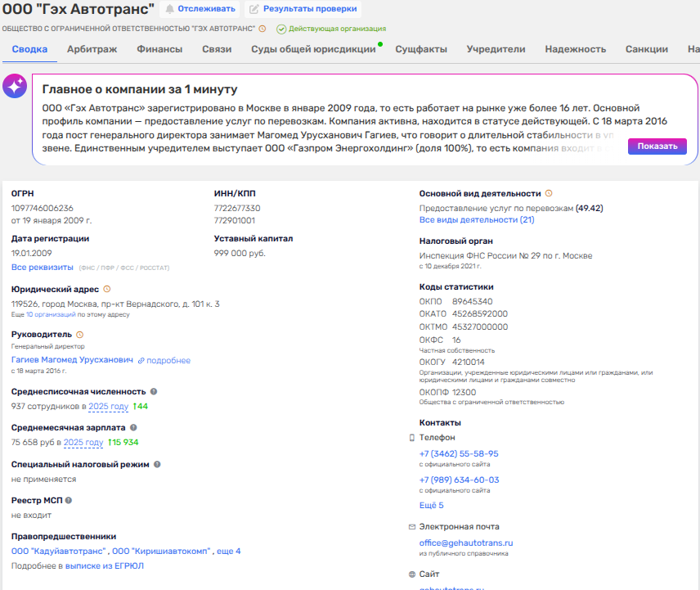Call phone number +7 (3462) 55-58-95

pos(459,454)
